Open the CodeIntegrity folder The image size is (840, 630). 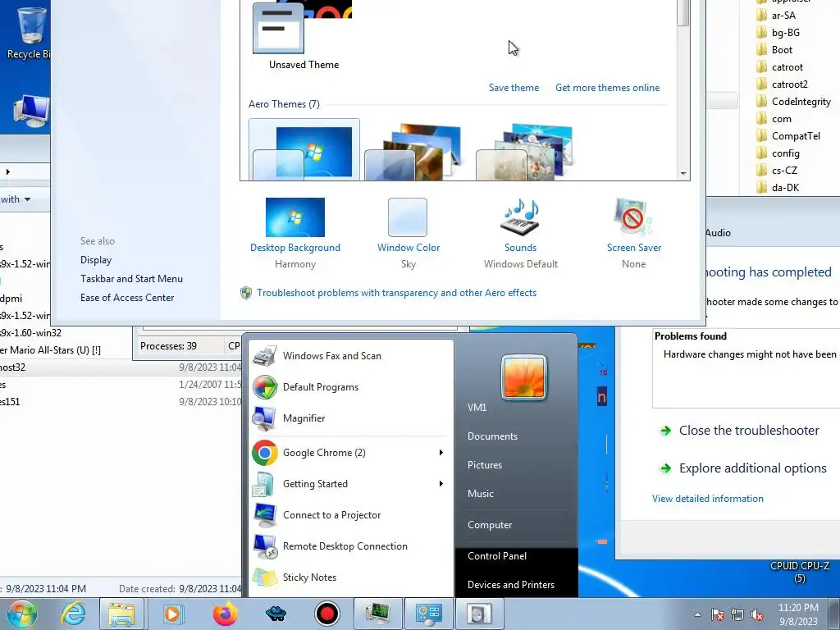pos(793,101)
